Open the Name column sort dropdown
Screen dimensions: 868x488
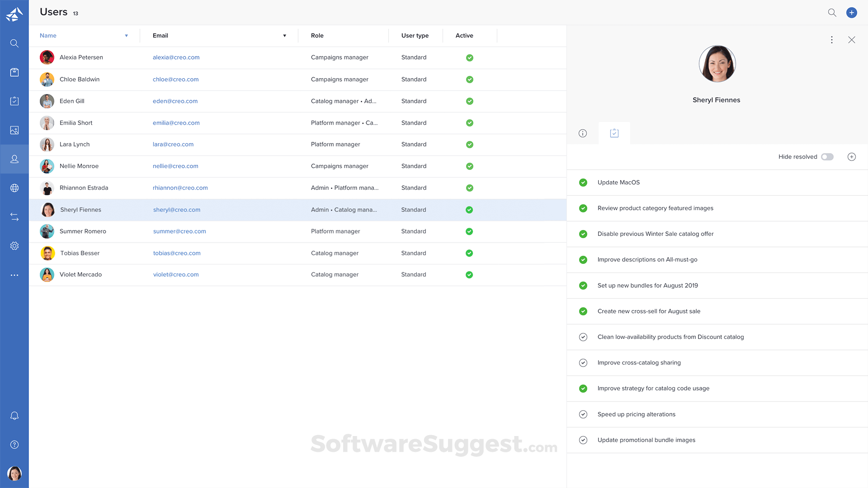(x=126, y=36)
